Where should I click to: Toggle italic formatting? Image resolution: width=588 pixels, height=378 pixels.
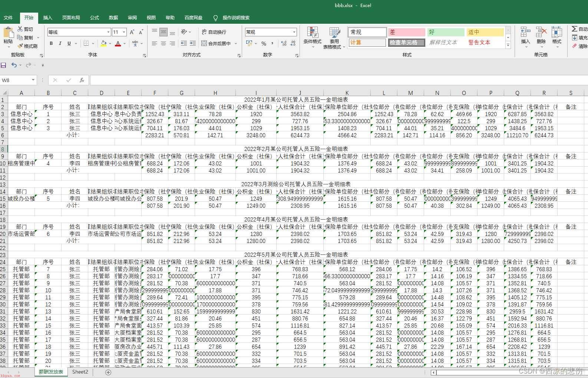click(60, 43)
